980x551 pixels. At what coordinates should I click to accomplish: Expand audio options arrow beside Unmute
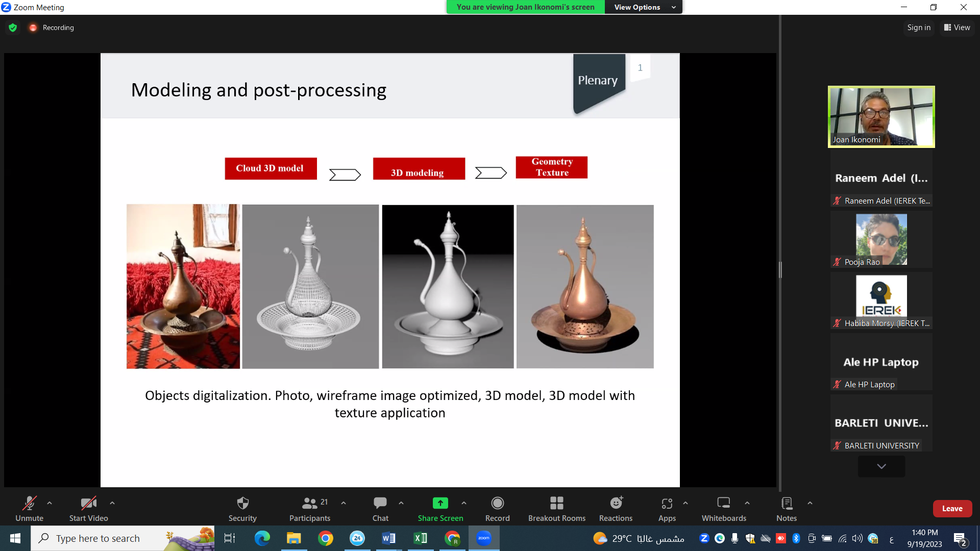tap(50, 503)
